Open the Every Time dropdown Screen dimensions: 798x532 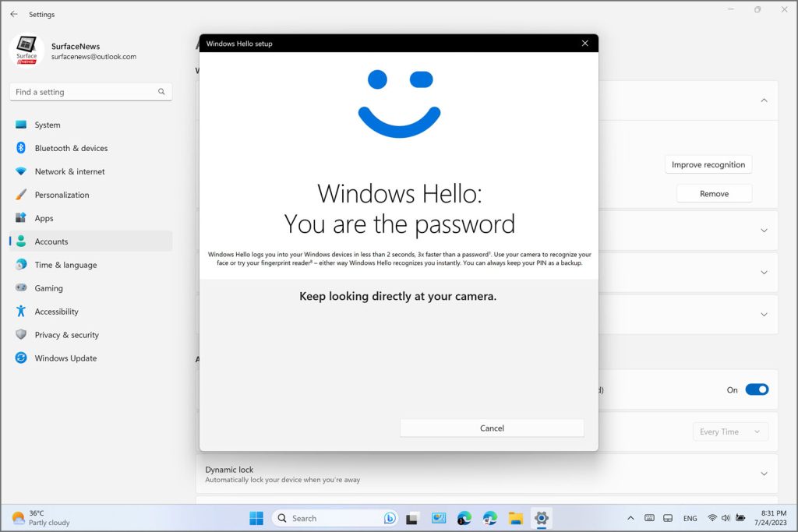coord(730,432)
